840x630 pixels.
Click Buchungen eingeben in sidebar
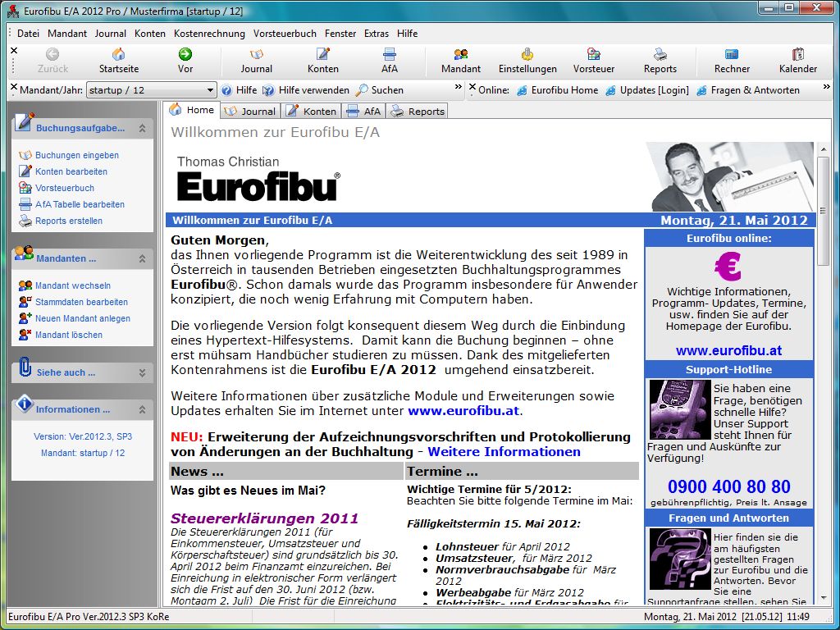[x=77, y=155]
